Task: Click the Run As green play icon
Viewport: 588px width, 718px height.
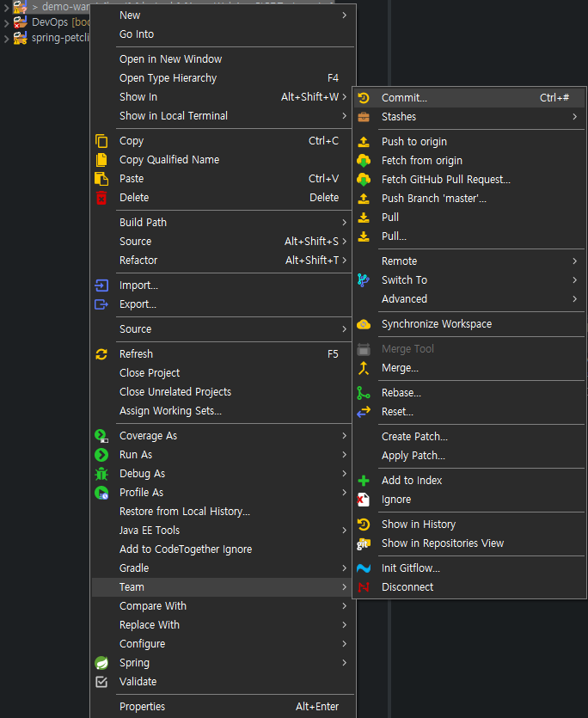Action: pos(101,455)
